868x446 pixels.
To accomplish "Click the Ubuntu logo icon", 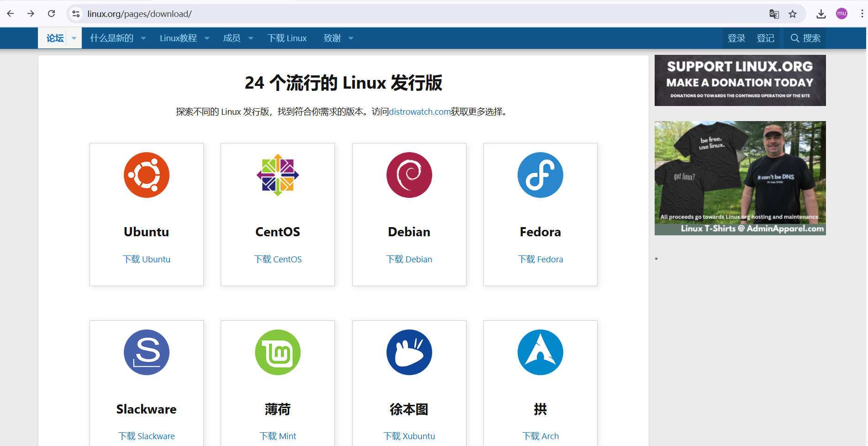I will (x=147, y=175).
